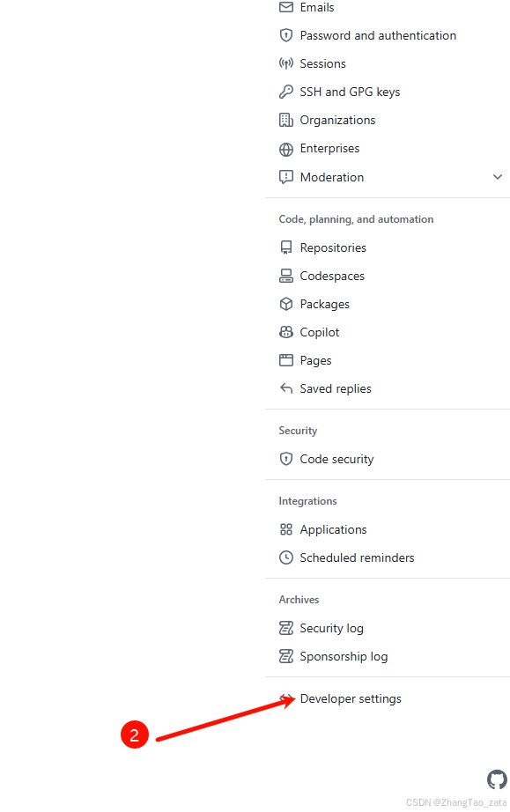510x812 pixels.
Task: Click the Copilot icon
Action: click(285, 332)
